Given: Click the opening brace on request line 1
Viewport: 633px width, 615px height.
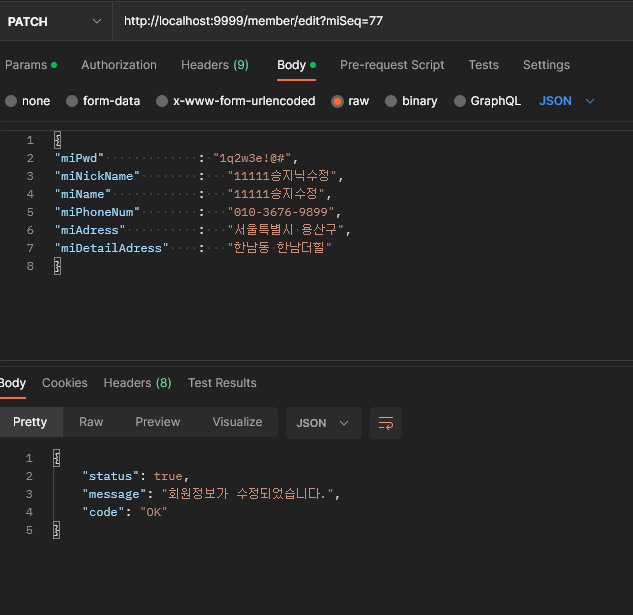Looking at the screenshot, I should coord(57,140).
